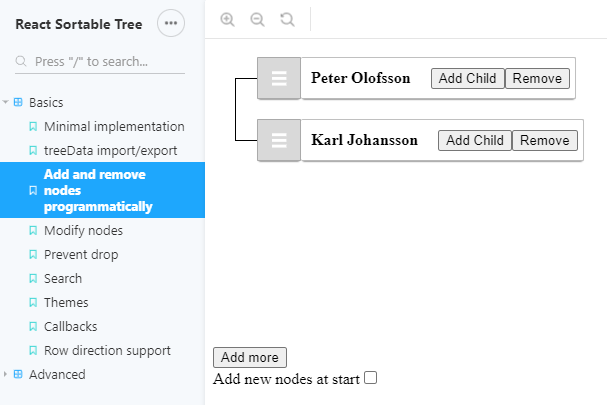
Task: Click the search magnifier icon in the sidebar
Action: (21, 61)
